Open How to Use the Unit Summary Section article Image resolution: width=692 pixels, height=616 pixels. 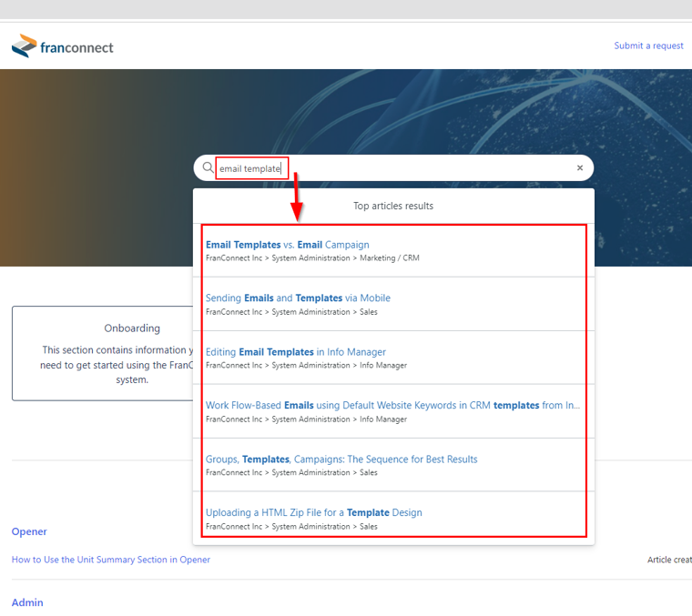tap(111, 559)
